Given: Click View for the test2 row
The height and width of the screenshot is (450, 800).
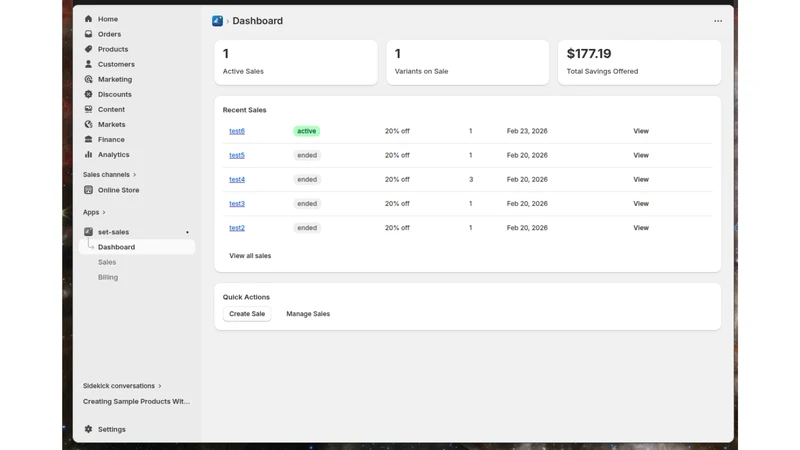Looking at the screenshot, I should (x=641, y=228).
